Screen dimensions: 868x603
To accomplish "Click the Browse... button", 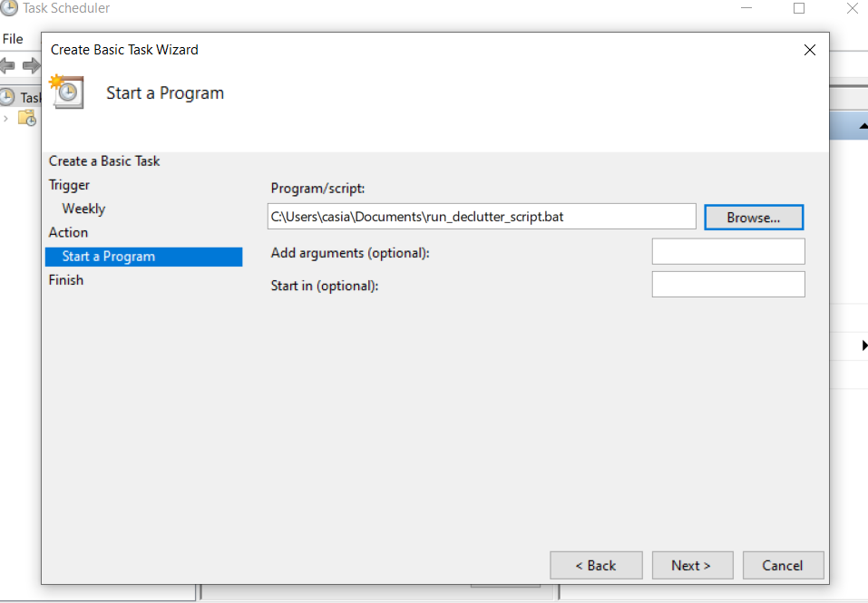I will click(x=754, y=218).
